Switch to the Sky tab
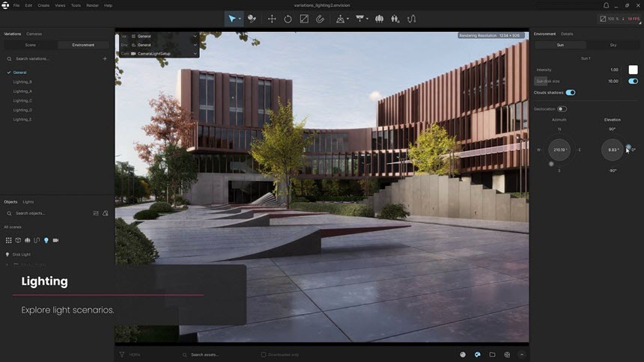 pos(613,45)
